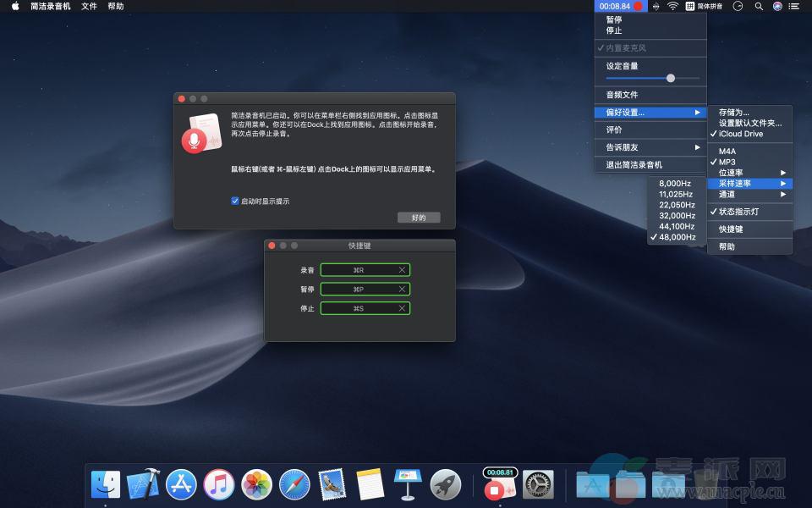Screen dimensions: 812x508
Task: Choose the 44,100Hz sample rate
Action: click(677, 226)
